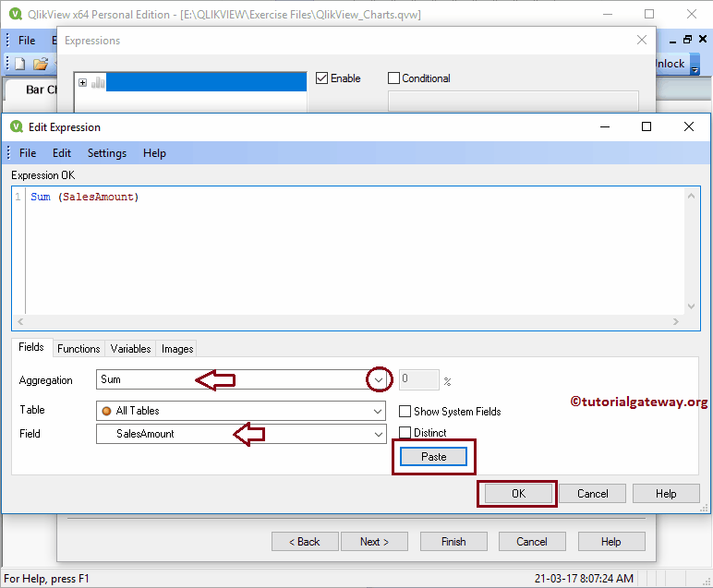Image resolution: width=713 pixels, height=588 pixels.
Task: Click SalesAmount text in the expression
Action: click(x=98, y=197)
